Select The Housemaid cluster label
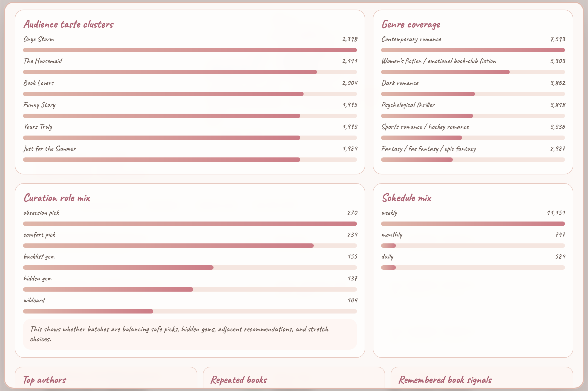The image size is (588, 391). [43, 61]
